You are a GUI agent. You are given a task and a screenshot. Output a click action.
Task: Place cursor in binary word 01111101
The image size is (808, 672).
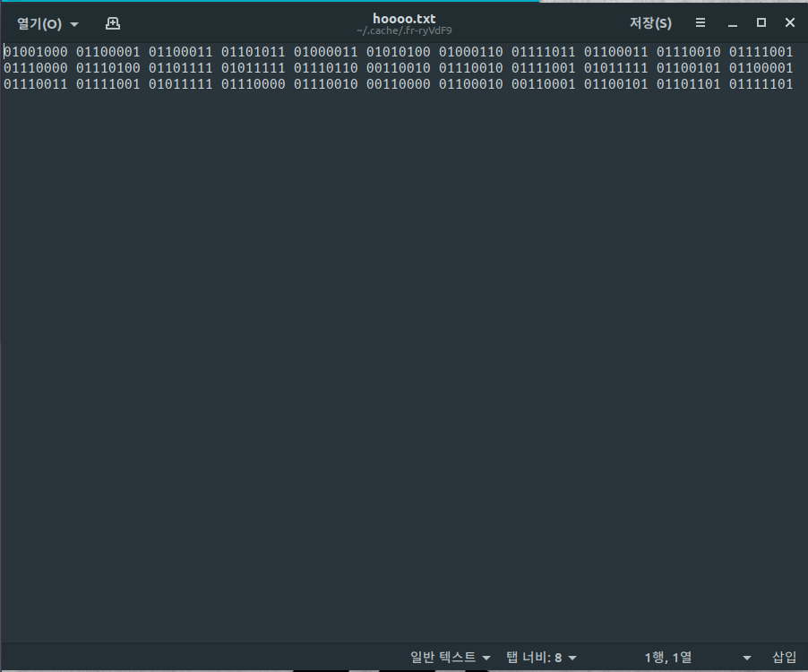point(761,84)
